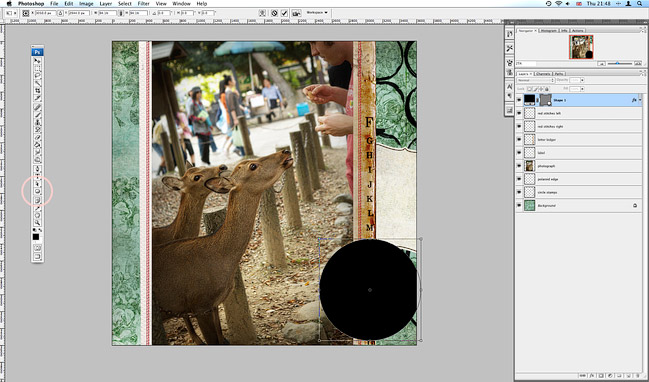Screen dimensions: 649x382
Task: Open the Paragraph panel from the dock
Action: [510, 96]
